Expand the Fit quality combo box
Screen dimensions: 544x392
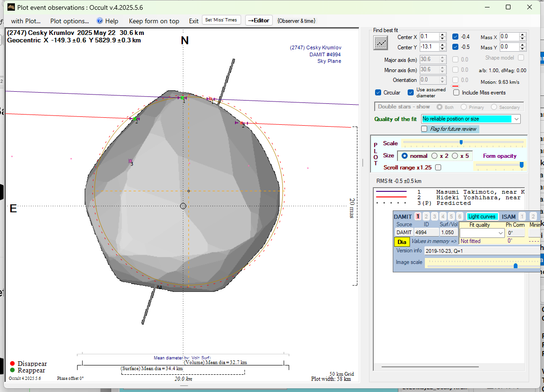pos(501,233)
